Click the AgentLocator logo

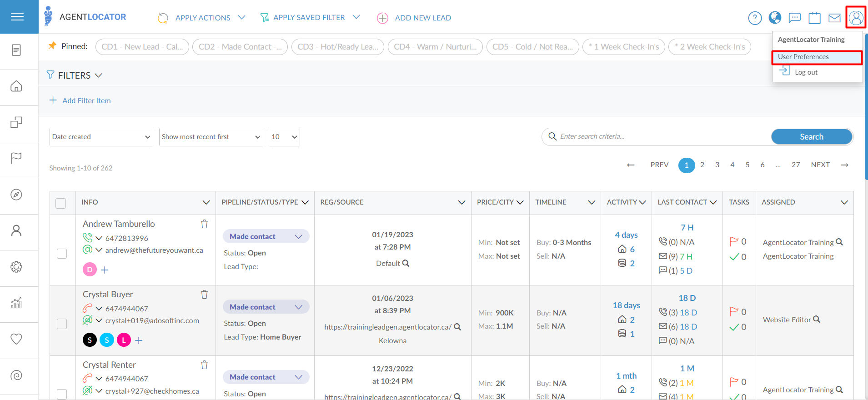[85, 17]
